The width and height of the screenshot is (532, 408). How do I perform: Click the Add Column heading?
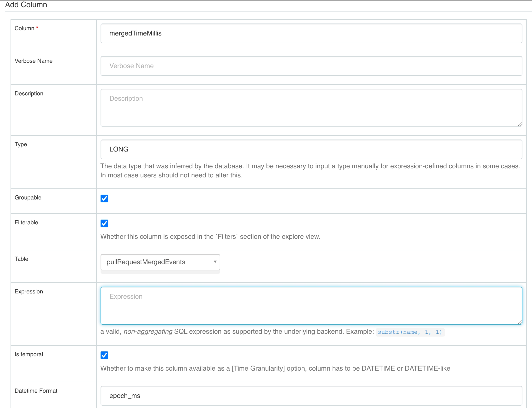[26, 5]
